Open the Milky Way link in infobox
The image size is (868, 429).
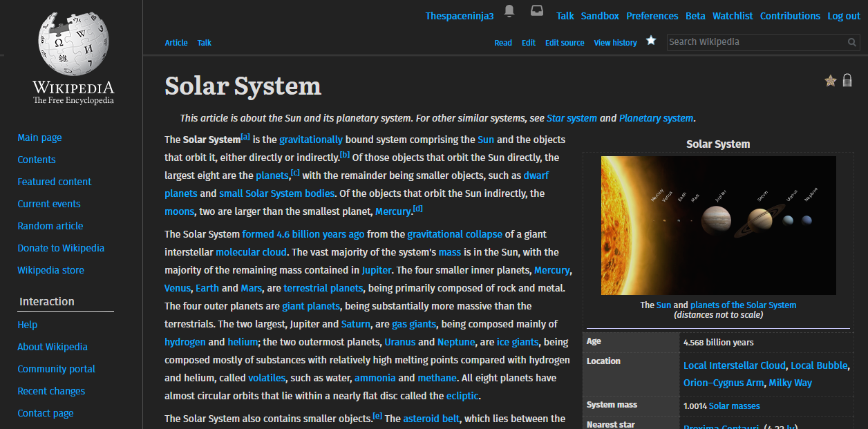tap(790, 383)
